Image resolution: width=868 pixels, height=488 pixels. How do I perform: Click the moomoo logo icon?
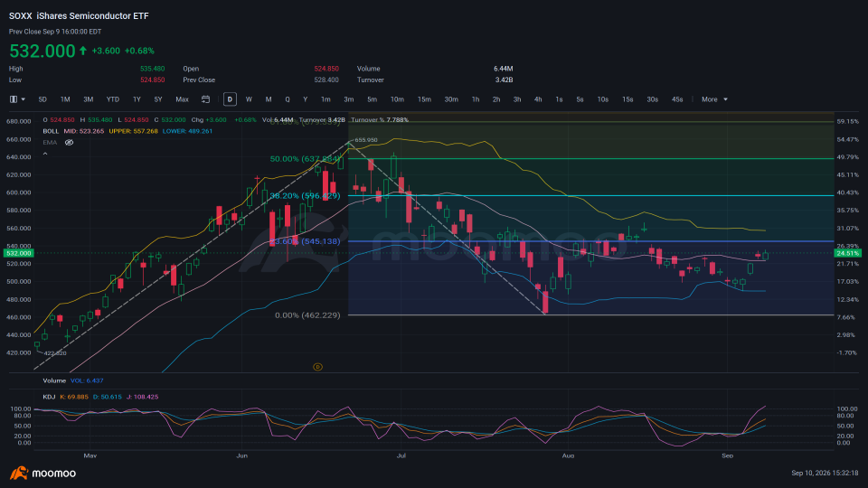[x=19, y=473]
